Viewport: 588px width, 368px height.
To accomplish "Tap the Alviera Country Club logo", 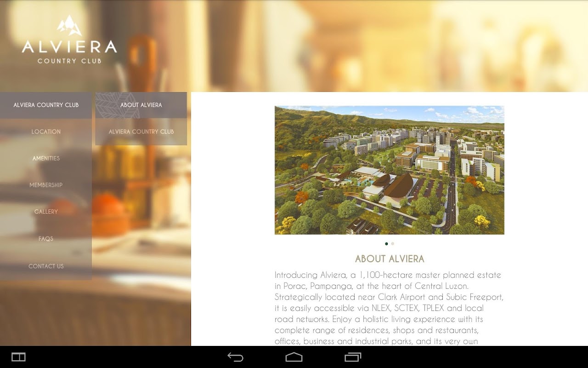I will pos(69,39).
